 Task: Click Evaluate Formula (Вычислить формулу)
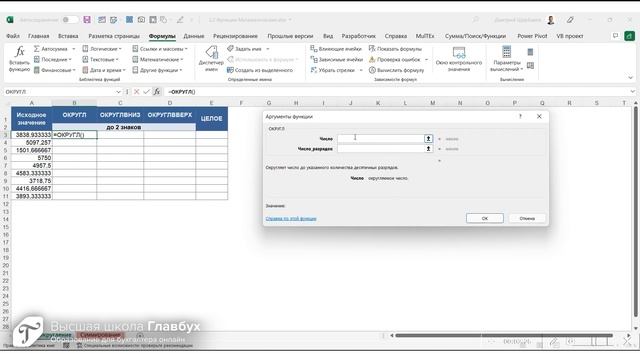tap(396, 70)
